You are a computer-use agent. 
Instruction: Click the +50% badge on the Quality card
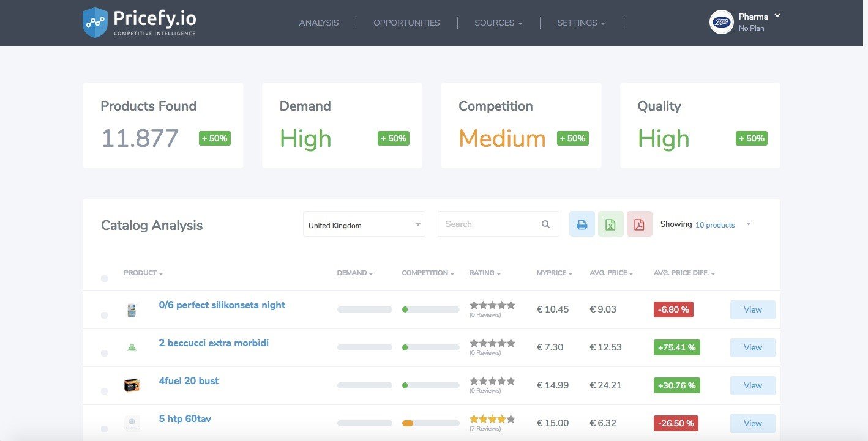(x=751, y=138)
